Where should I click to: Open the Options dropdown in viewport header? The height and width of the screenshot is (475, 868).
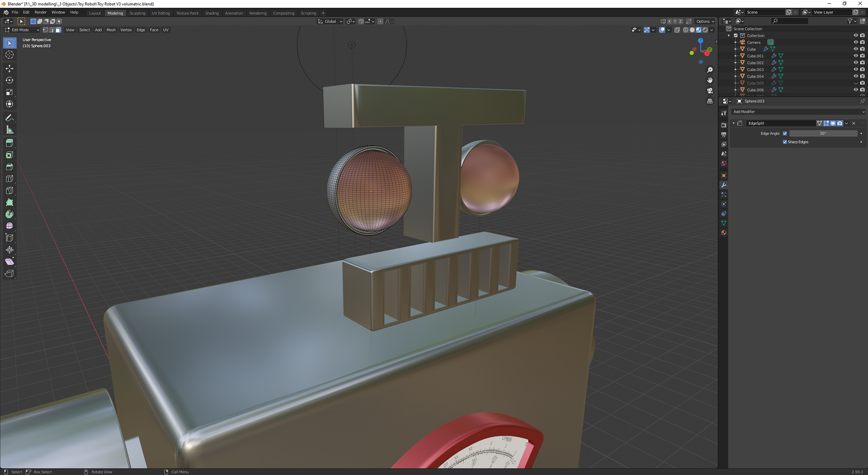point(705,21)
